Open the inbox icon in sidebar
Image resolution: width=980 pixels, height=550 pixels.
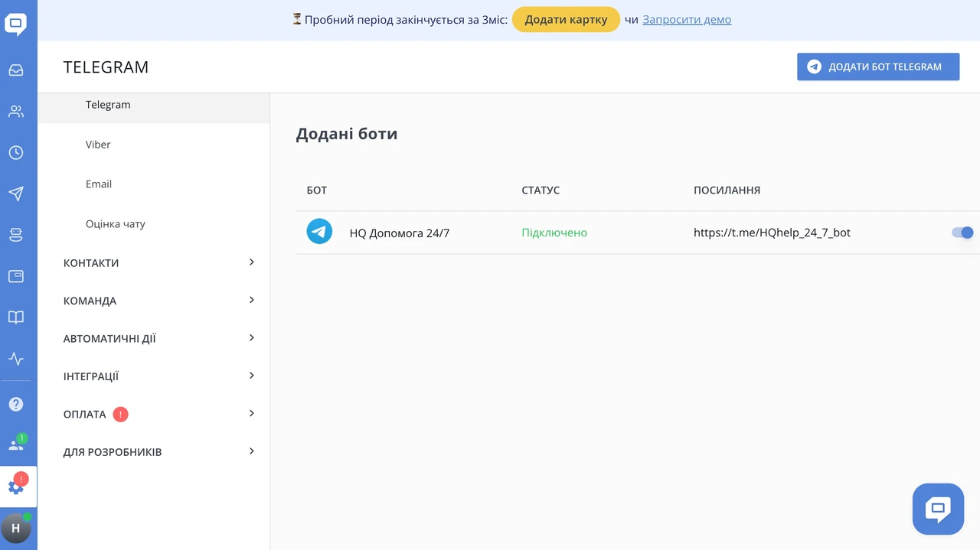click(x=16, y=70)
